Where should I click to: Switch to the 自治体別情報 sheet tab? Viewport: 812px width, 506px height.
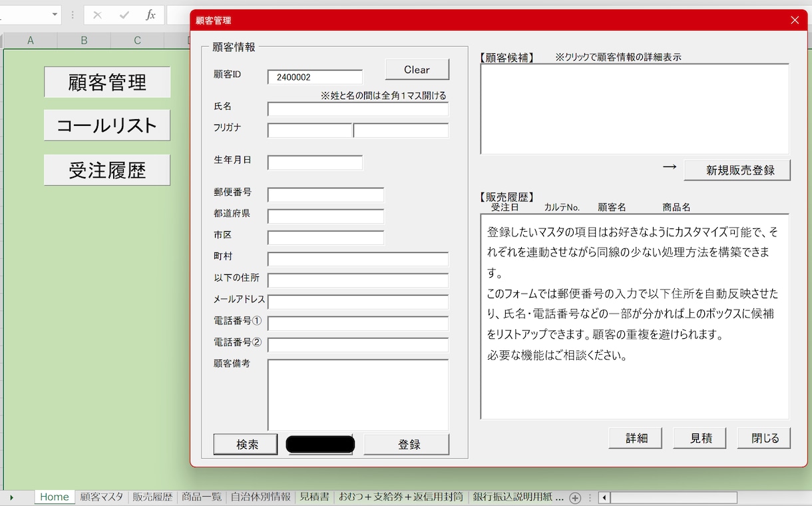[260, 497]
